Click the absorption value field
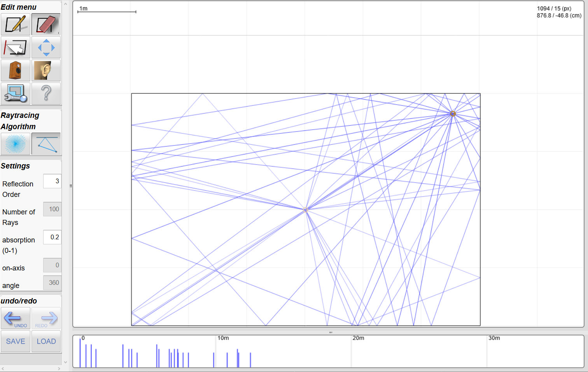Viewport: 588px width, 372px height. 52,237
